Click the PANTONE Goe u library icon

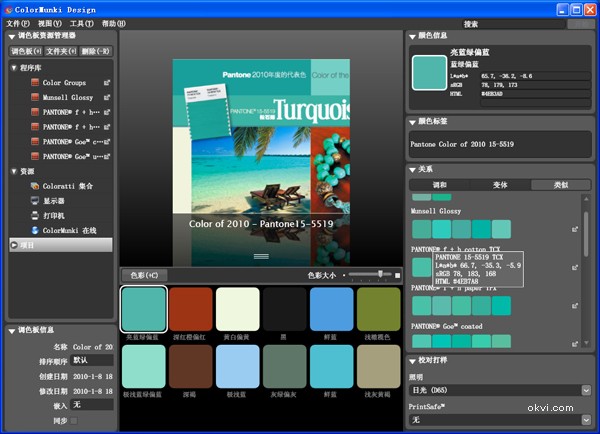tap(35, 156)
